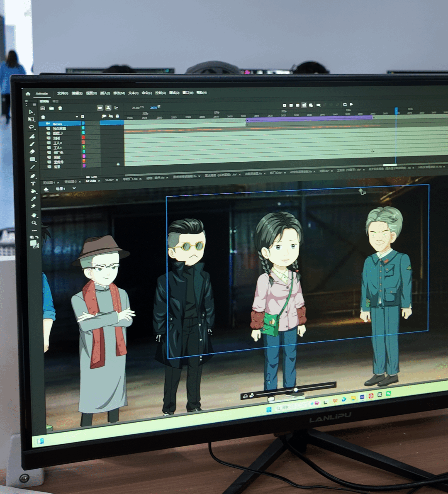Toggle lock-all-layers column header icon
The height and width of the screenshot is (494, 448).
[x=117, y=116]
